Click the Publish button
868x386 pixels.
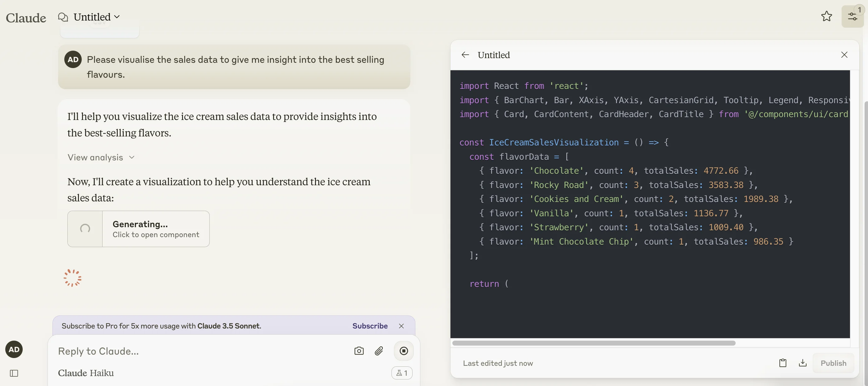(833, 363)
